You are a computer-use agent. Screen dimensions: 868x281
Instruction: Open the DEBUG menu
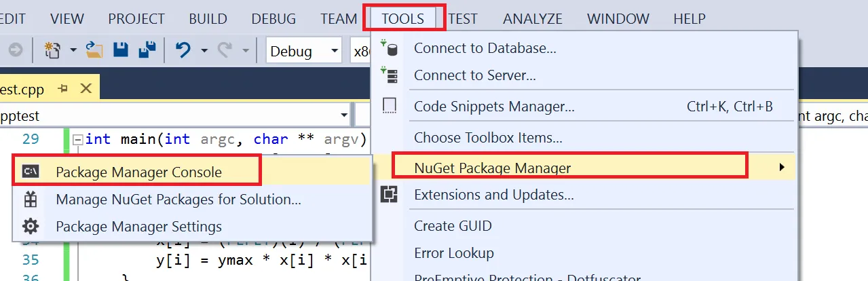coord(273,19)
